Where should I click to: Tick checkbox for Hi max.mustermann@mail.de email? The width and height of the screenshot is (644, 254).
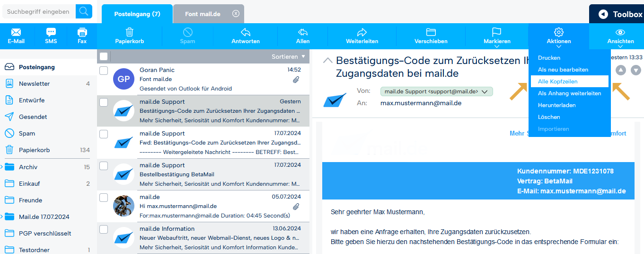pyautogui.click(x=104, y=198)
